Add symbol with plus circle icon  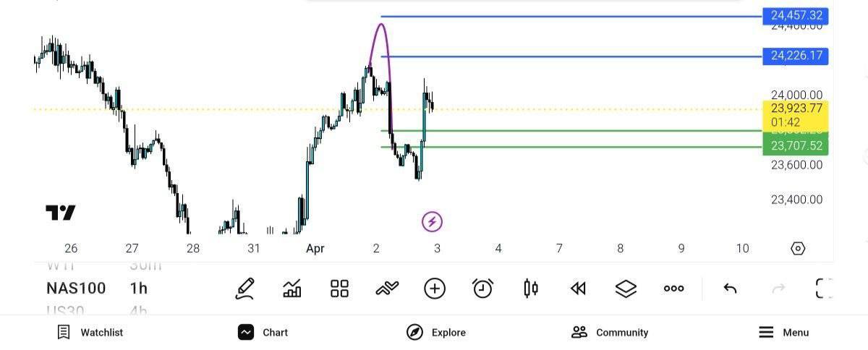pos(434,289)
